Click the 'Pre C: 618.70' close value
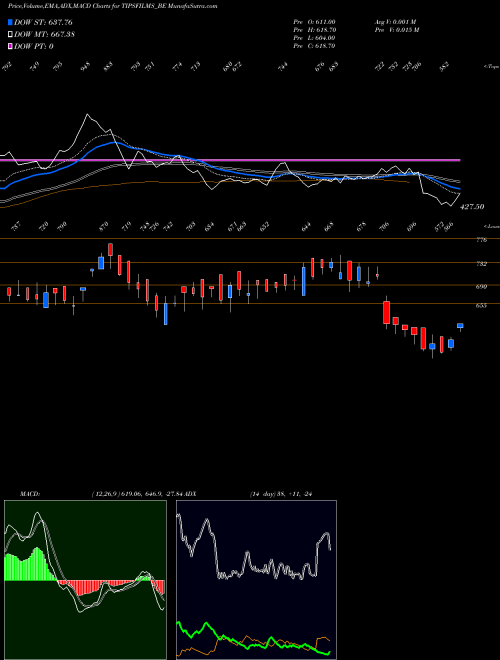 [x=314, y=46]
